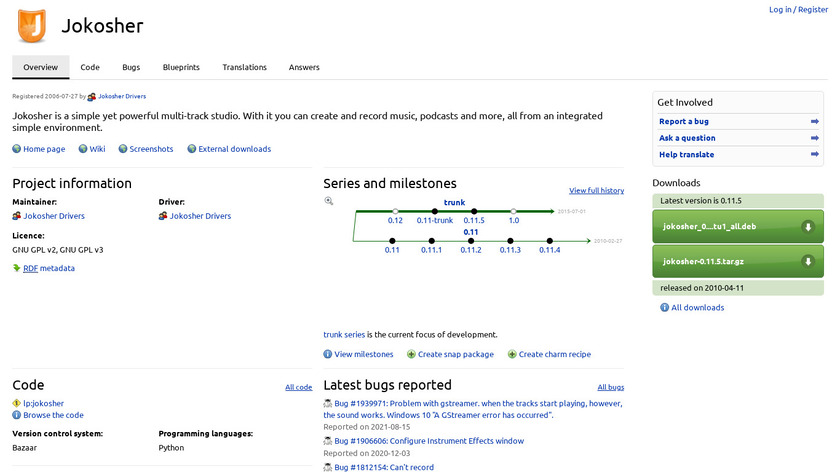Download the jokosher-0.11.5.tar.gz file
The width and height of the screenshot is (840, 472).
[738, 261]
